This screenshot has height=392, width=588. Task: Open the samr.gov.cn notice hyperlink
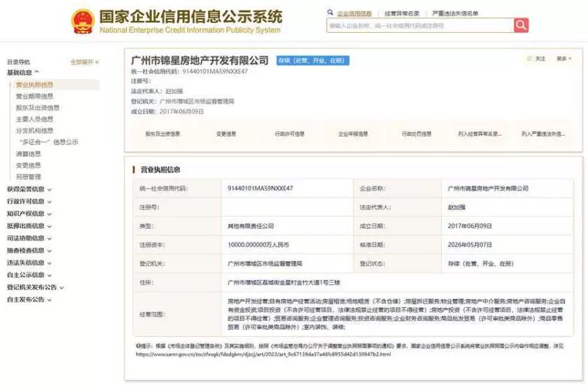(263, 354)
